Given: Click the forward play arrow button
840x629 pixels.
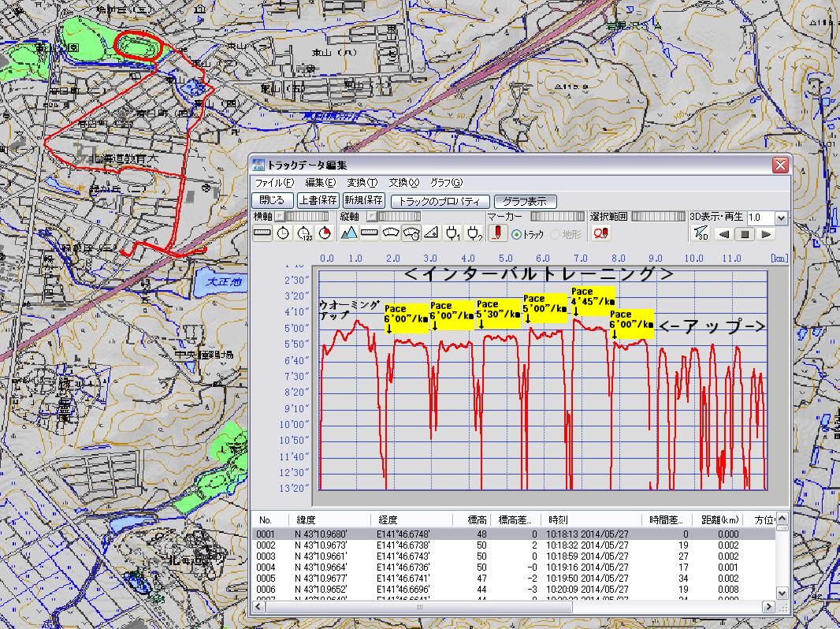Looking at the screenshot, I should tap(766, 234).
